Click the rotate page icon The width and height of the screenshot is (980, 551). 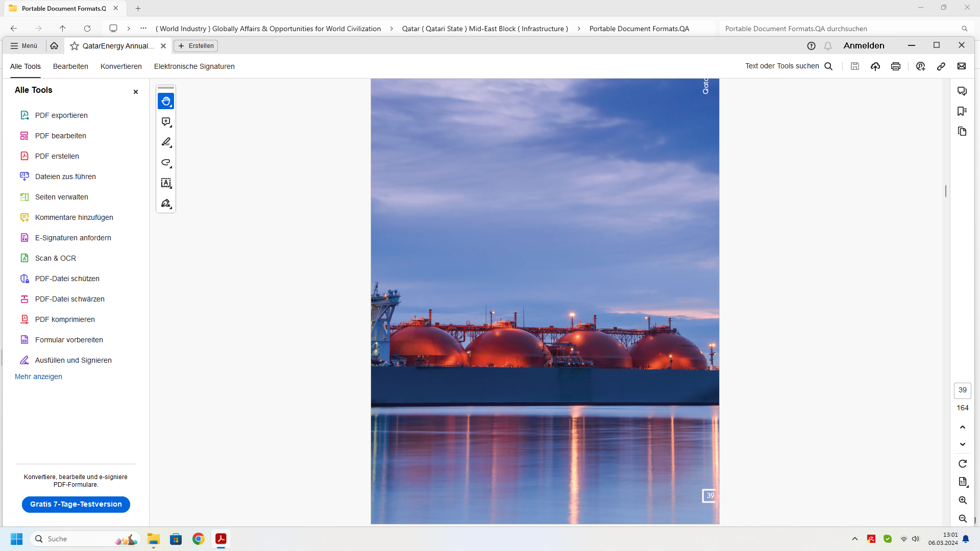963,464
